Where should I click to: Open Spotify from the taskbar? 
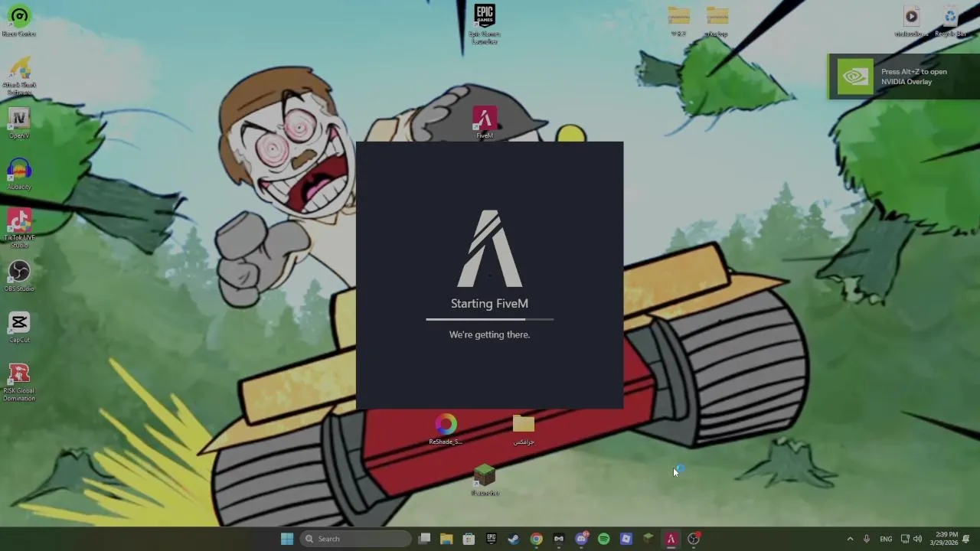point(603,539)
